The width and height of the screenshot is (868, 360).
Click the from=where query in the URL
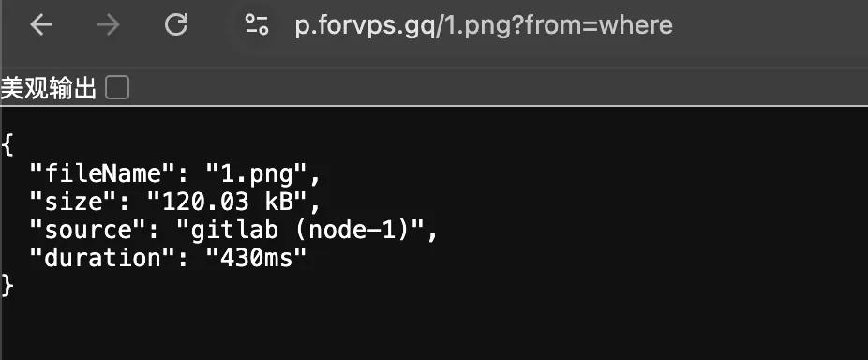pos(599,25)
